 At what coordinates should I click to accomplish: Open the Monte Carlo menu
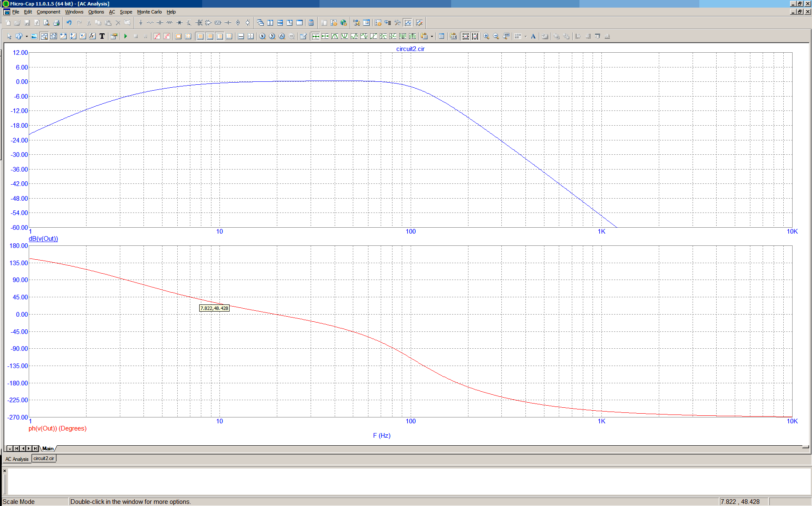click(x=149, y=12)
